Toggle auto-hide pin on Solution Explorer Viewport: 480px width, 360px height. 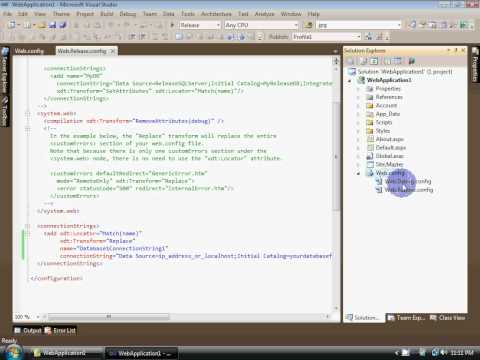click(x=456, y=50)
